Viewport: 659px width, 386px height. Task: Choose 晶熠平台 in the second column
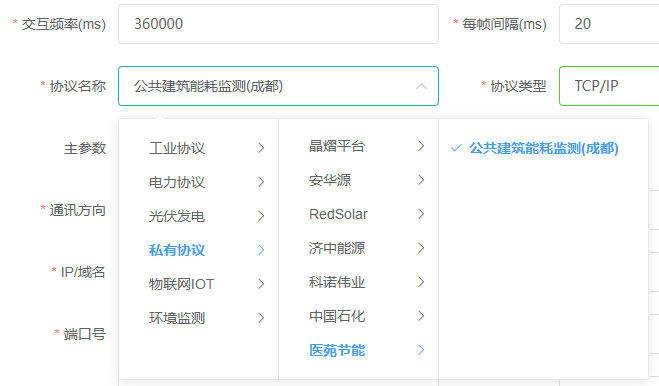(358, 146)
